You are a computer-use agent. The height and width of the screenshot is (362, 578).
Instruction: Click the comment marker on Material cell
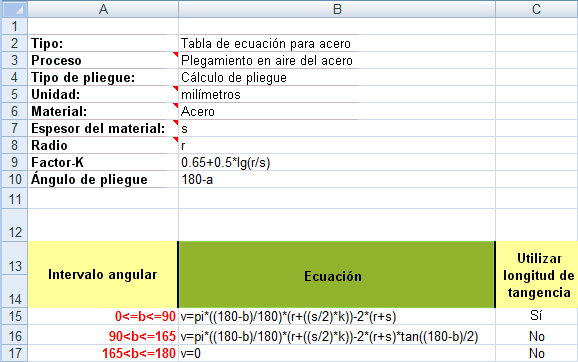pyautogui.click(x=175, y=105)
